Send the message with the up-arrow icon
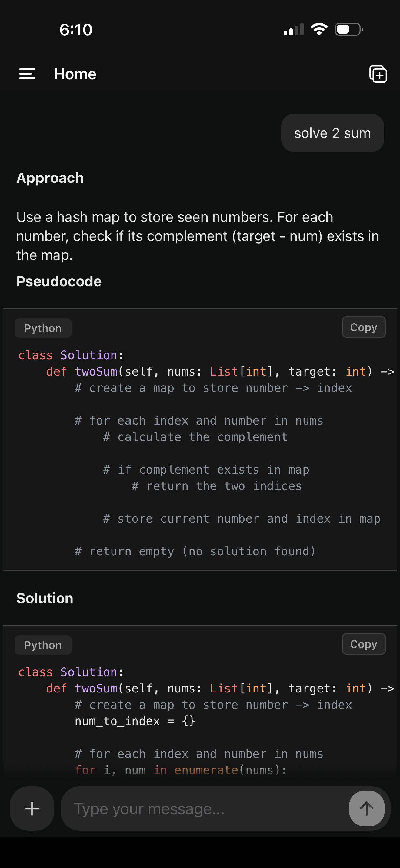This screenshot has height=868, width=400. coord(367,808)
